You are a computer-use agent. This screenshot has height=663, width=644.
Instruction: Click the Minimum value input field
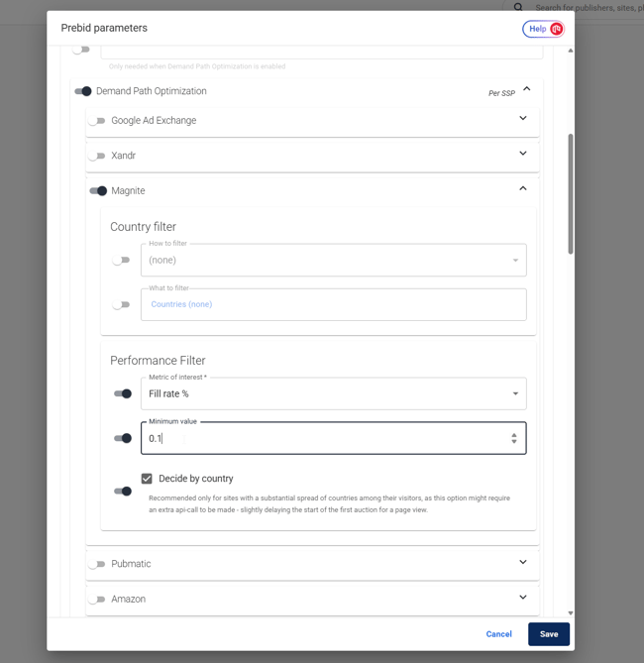[x=317, y=438]
